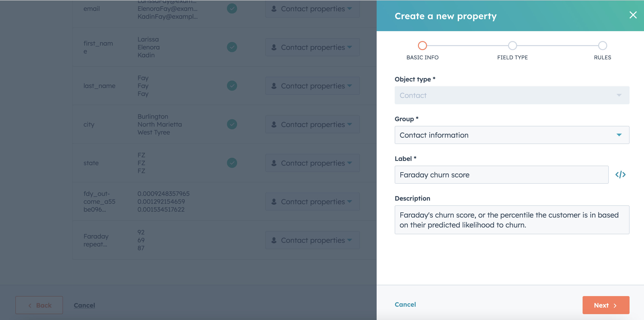Open the Object type Contact dropdown
The image size is (644, 320).
coord(512,95)
